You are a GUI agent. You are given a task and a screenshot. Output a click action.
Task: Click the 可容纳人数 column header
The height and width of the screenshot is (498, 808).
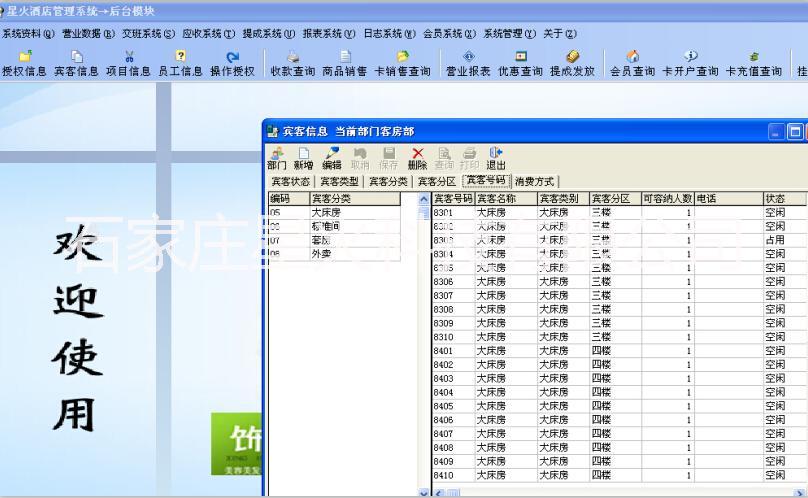tap(667, 198)
